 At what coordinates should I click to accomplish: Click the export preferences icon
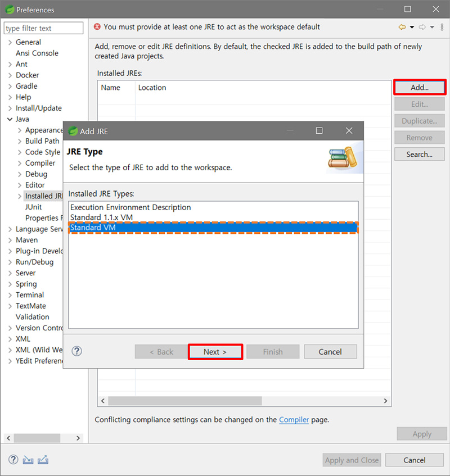coord(43,460)
